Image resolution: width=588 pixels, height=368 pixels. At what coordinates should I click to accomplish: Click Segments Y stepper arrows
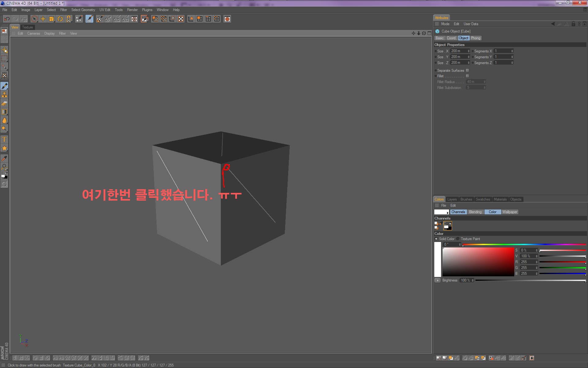(512, 57)
